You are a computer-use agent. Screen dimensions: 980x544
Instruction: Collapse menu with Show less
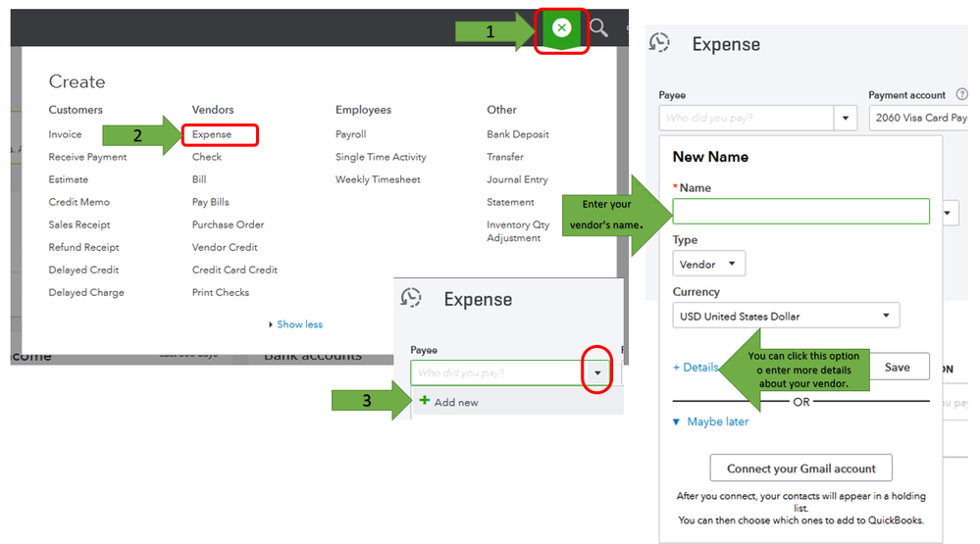295,324
